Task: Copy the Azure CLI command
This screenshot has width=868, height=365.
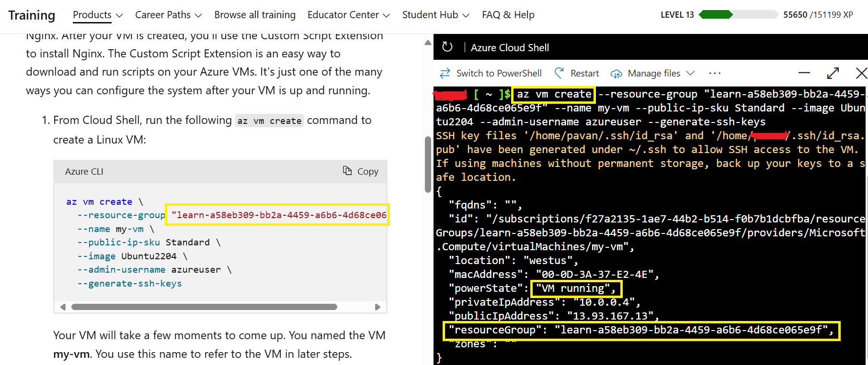Action: pos(361,171)
